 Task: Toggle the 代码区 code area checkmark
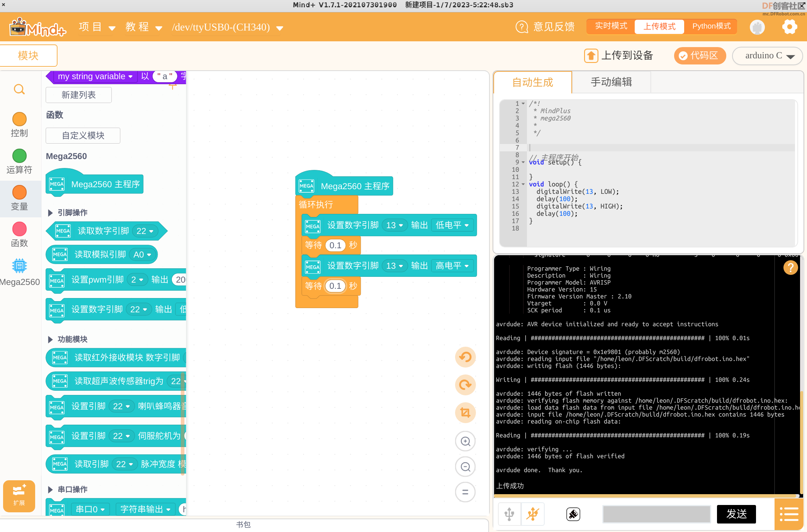click(x=683, y=56)
